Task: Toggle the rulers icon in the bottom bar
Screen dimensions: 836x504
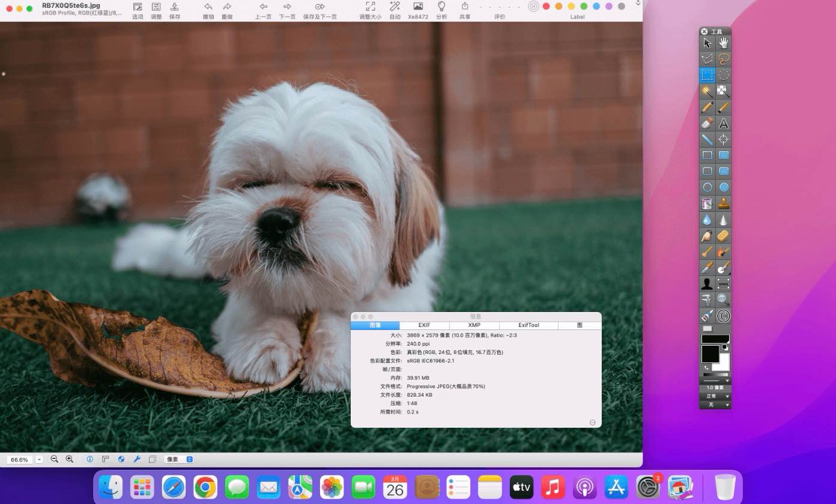Action: [x=106, y=459]
